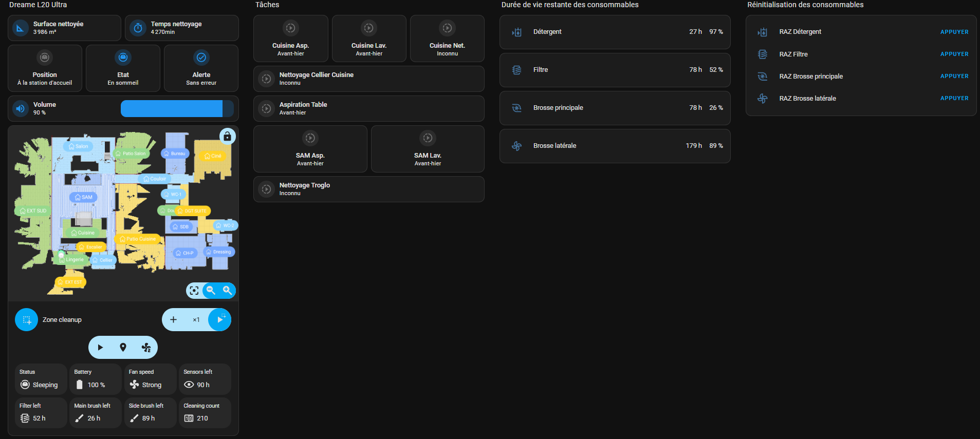This screenshot has width=980, height=439.
Task: Reset main brush via its APPUYER button
Action: coord(954,76)
